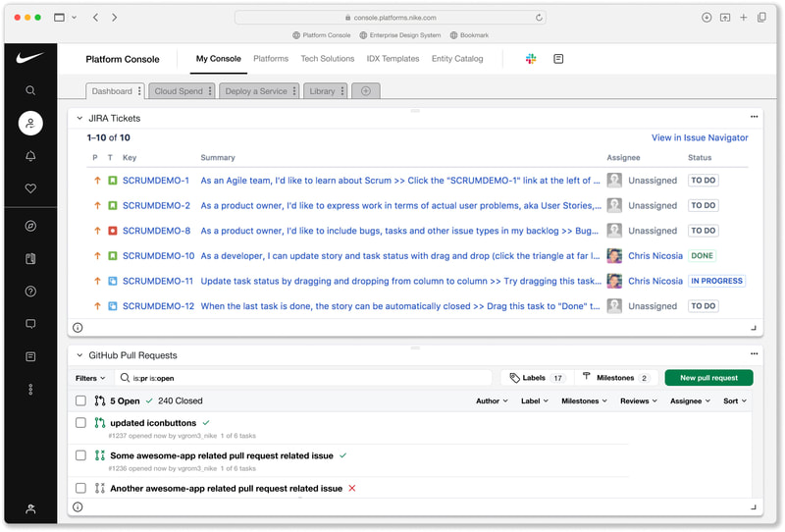Click Safari downloads icon
Image resolution: width=785 pixels, height=532 pixels.
pos(706,18)
